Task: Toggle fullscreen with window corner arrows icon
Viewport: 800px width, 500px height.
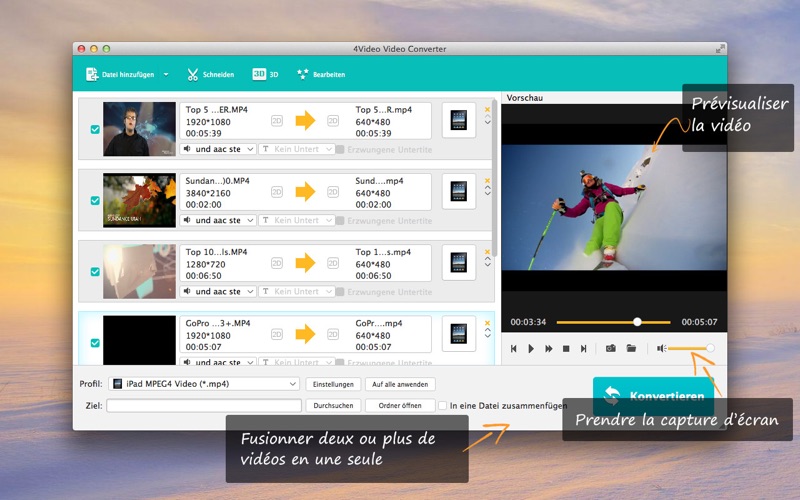Action: [x=720, y=49]
